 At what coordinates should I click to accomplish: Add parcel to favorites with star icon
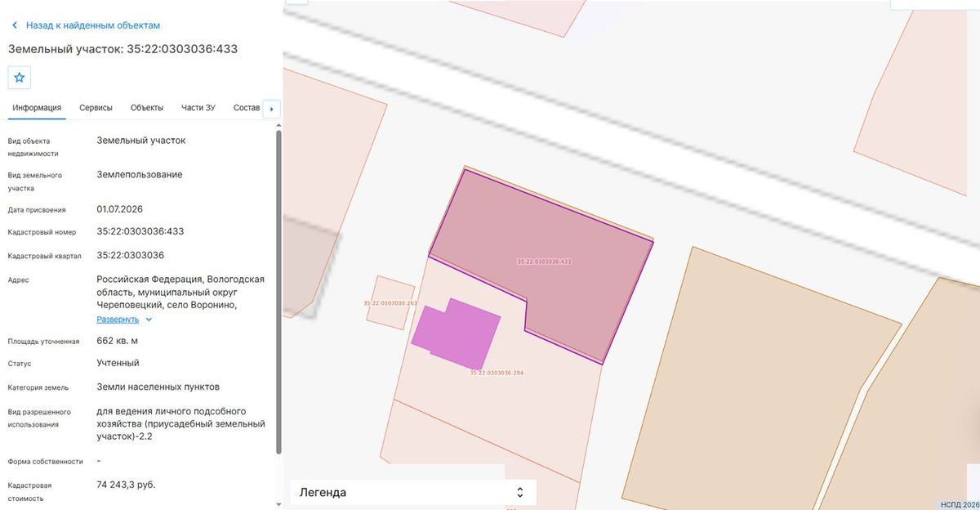20,78
